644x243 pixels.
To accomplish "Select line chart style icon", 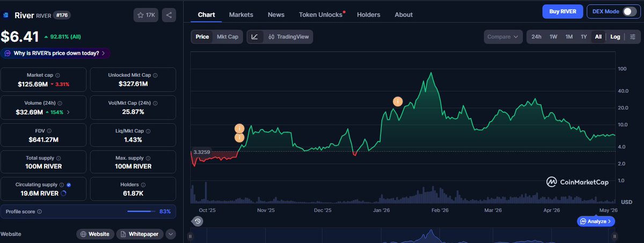I will coord(255,36).
